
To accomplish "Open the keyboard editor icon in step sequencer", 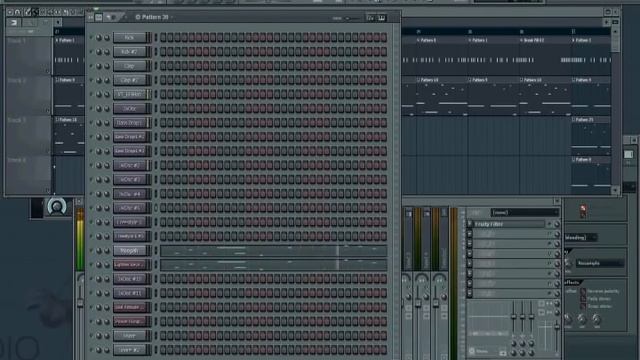I will (382, 18).
